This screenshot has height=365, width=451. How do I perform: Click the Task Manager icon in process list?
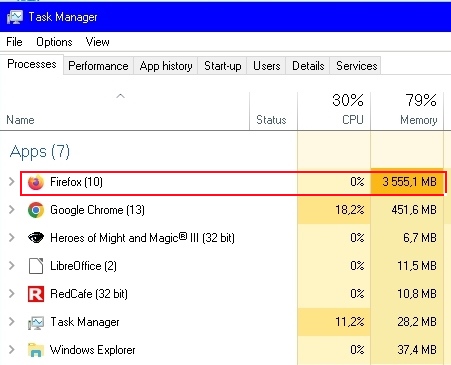point(36,322)
